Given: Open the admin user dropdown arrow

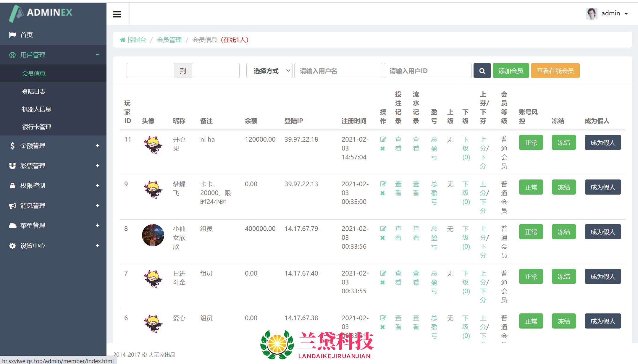Looking at the screenshot, I should tap(626, 14).
